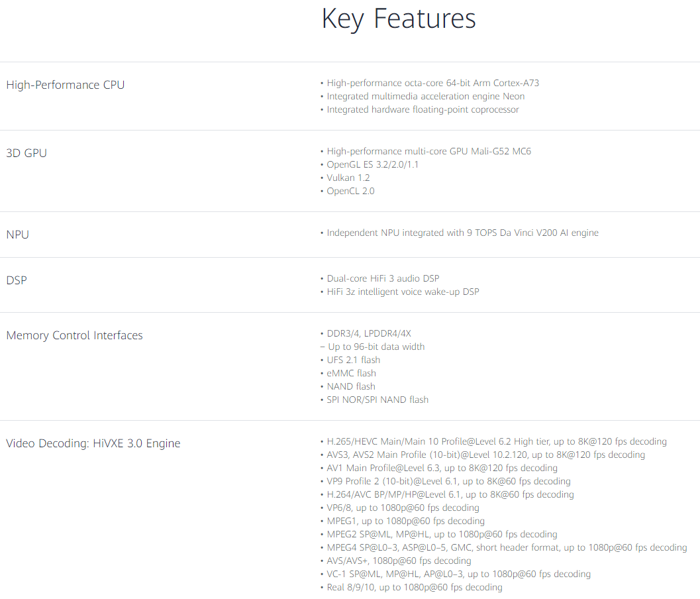Click the 3D GPU row label

[x=26, y=153]
